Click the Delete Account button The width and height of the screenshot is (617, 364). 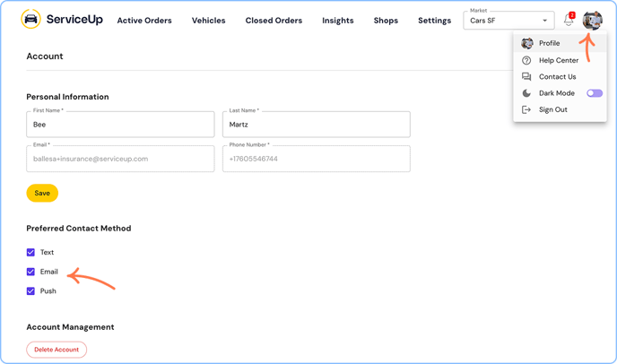(56, 350)
